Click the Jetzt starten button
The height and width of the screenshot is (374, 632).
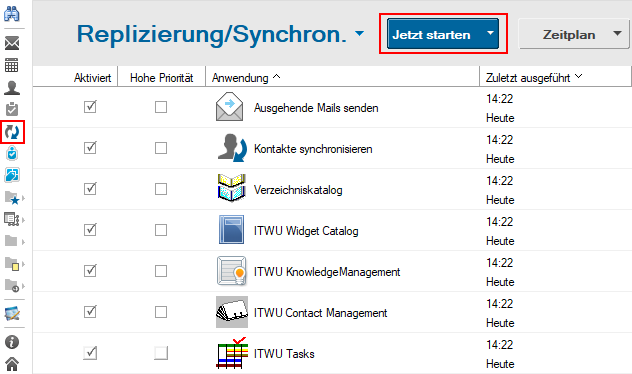pyautogui.click(x=431, y=34)
